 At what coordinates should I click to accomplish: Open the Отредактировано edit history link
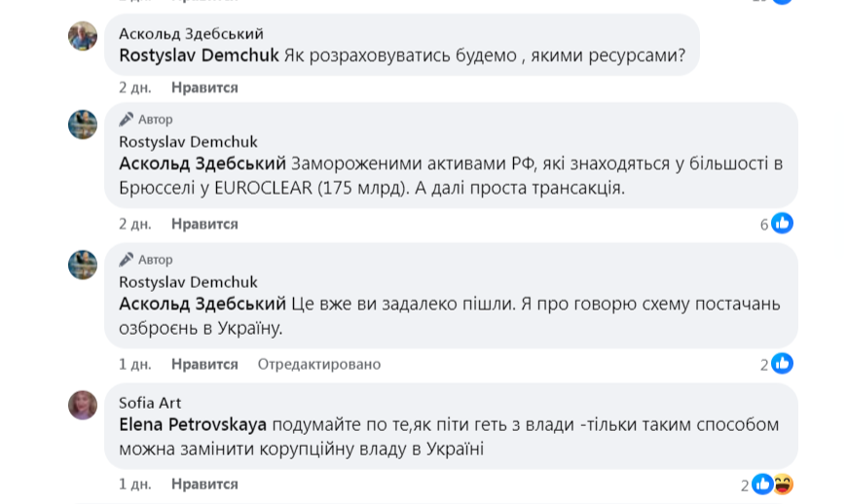(319, 364)
